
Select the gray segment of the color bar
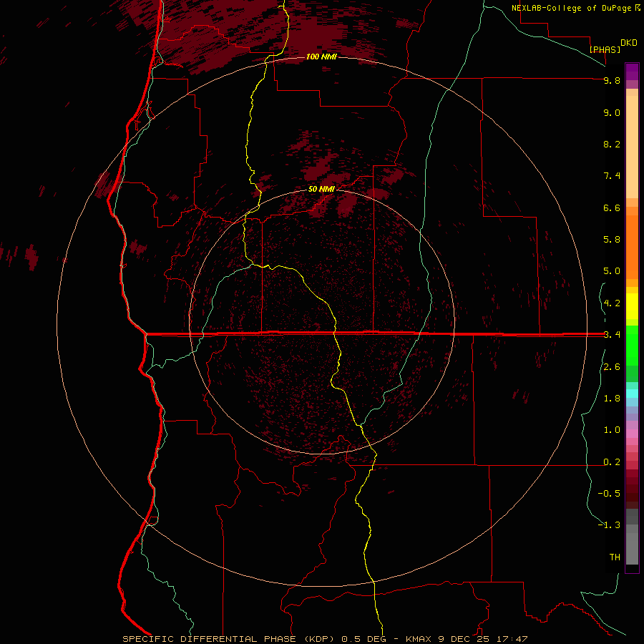coord(632,538)
